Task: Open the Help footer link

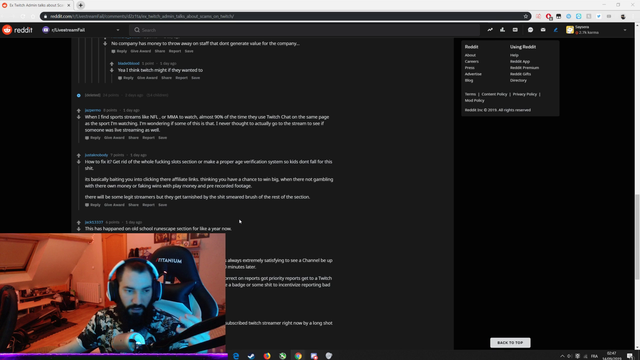Action: [514, 55]
